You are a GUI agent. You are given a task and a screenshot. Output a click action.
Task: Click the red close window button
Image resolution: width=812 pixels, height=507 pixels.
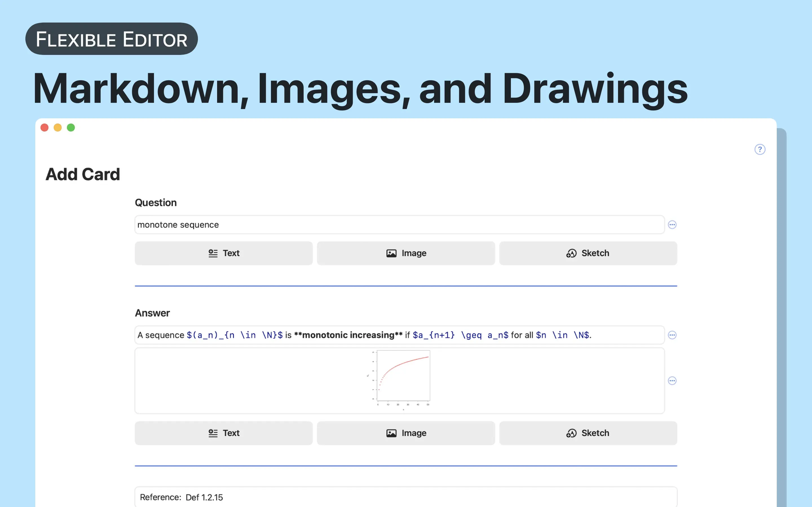pos(44,127)
